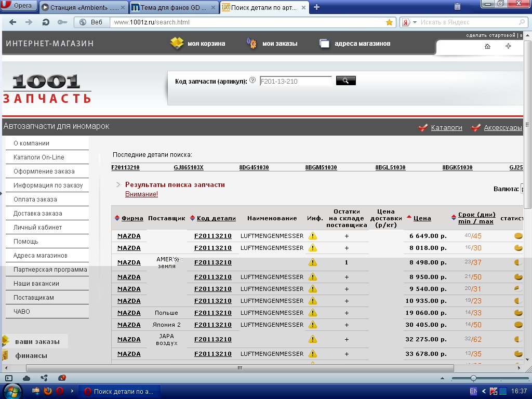Click the browser Forward arrow
The width and height of the screenshot is (532, 399).
coord(29,22)
